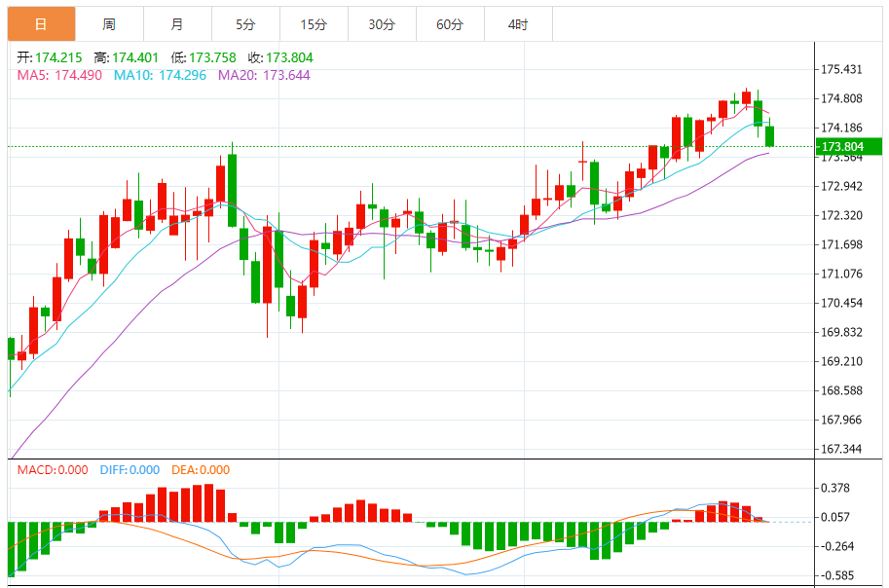Viewport: 889px width, 588px height.
Task: Click the DIFF:0.000 indicator label
Action: (x=130, y=470)
